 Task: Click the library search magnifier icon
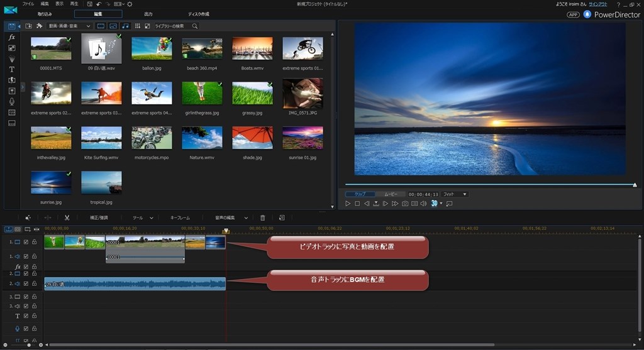pyautogui.click(x=195, y=26)
